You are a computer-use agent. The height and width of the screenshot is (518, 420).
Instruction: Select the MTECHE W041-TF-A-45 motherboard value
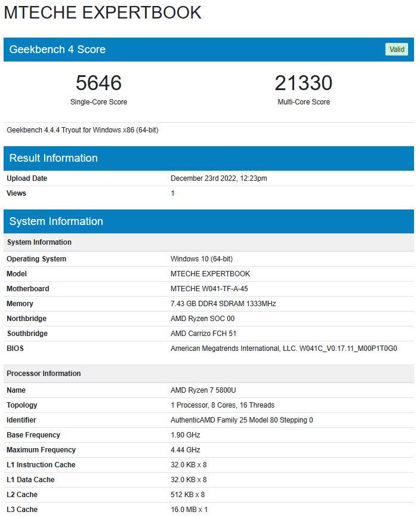[x=209, y=289]
